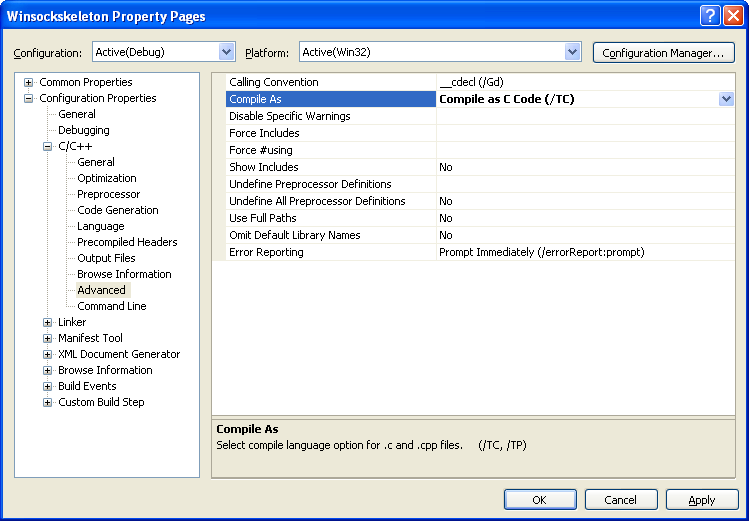749x521 pixels.
Task: Open the Code Generation page
Action: click(118, 210)
